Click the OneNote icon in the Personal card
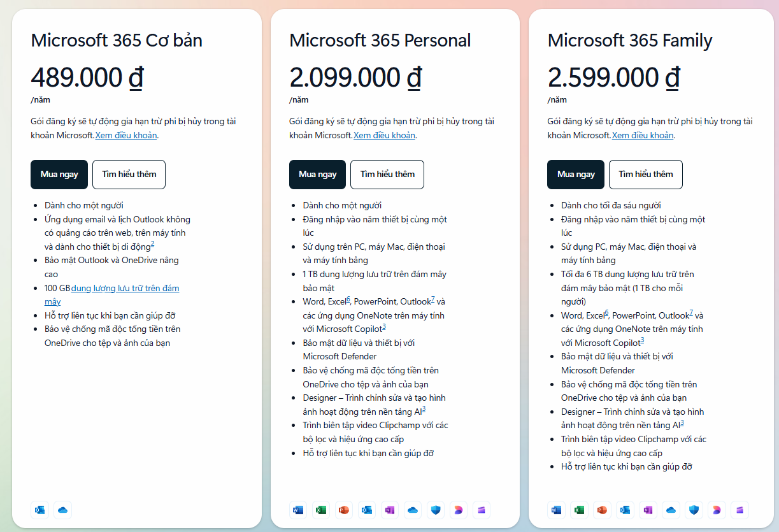This screenshot has width=779, height=532. [x=389, y=510]
